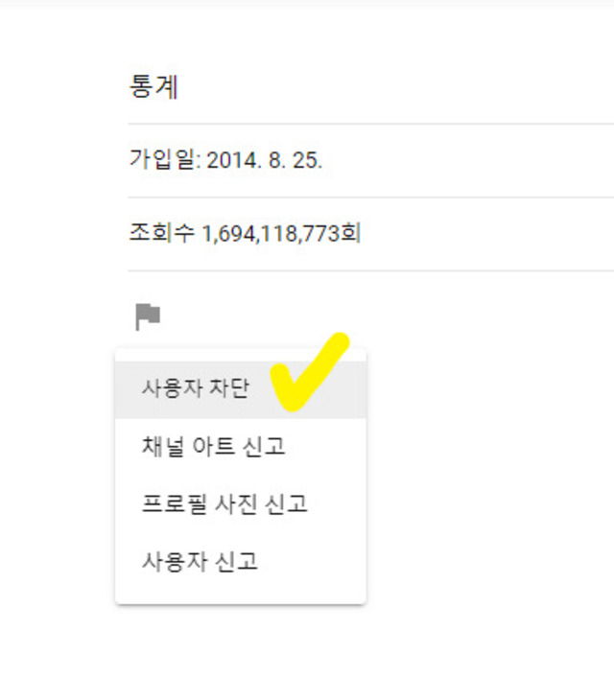Report channel art with 채널 아트 신고

tap(241, 447)
